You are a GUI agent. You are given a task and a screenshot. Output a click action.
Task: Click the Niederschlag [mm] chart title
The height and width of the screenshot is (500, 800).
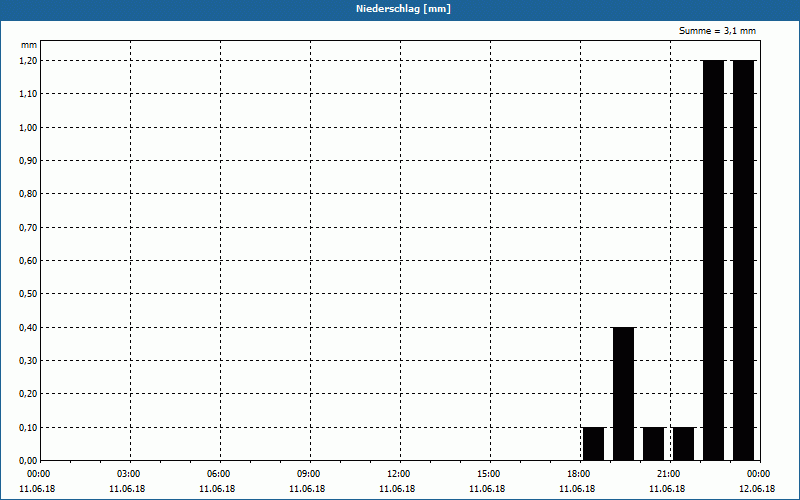point(403,9)
